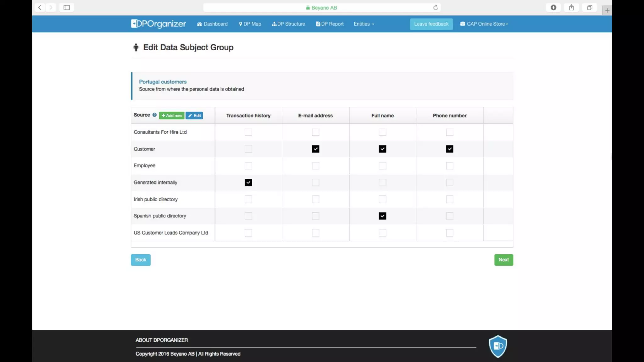The height and width of the screenshot is (362, 644).
Task: Check Employee Full name checkbox
Action: (382, 166)
